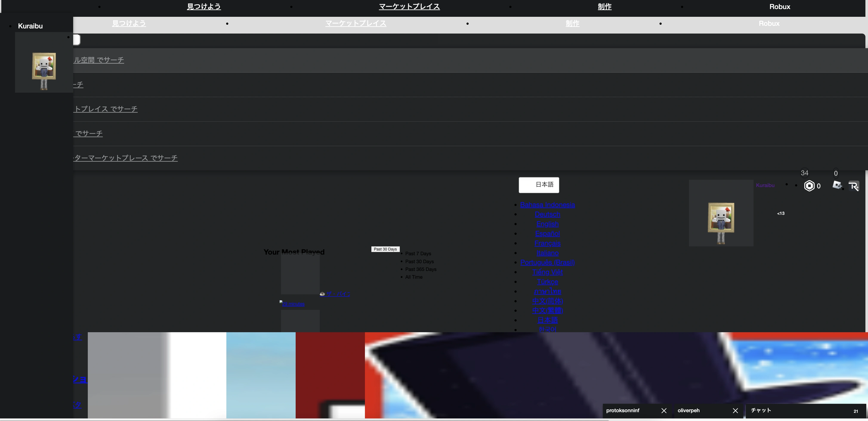Viewport: 868px width, 421px height.
Task: Close the protoksonninf chat tab
Action: (664, 410)
